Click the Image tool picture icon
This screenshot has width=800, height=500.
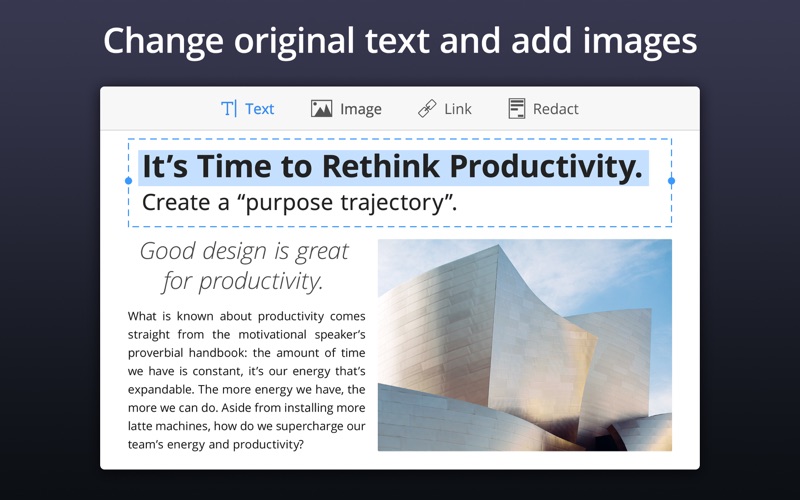point(321,109)
